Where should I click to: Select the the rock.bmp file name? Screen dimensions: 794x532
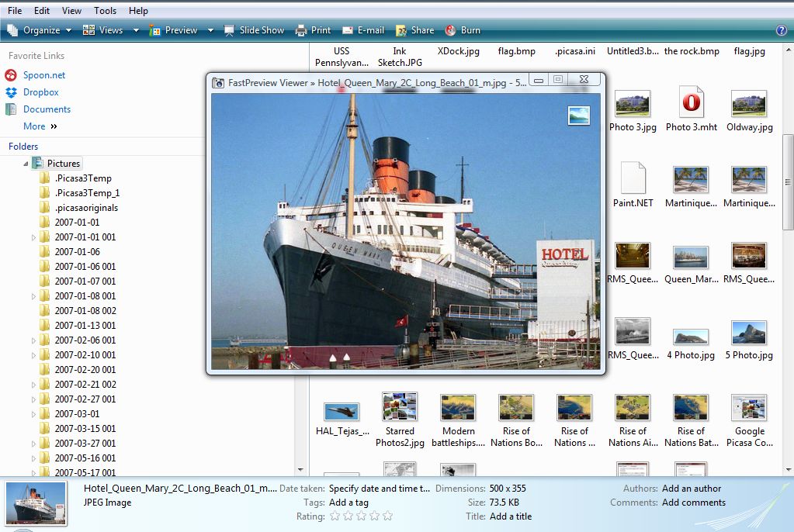[692, 51]
